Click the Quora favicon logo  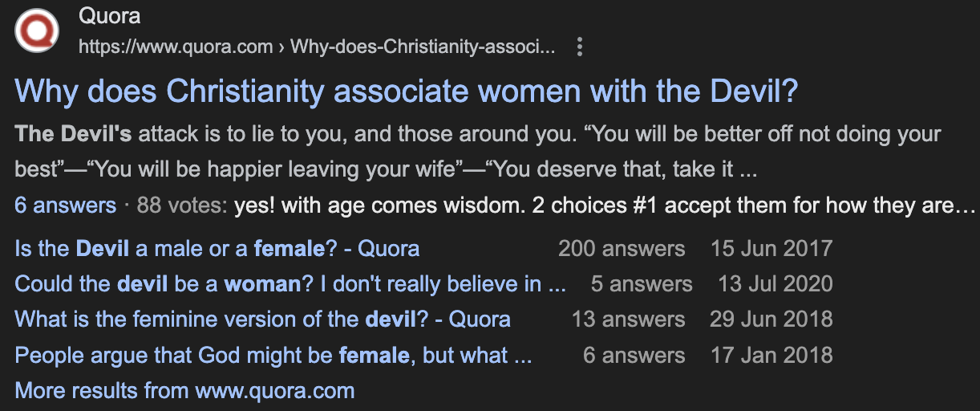38,31
